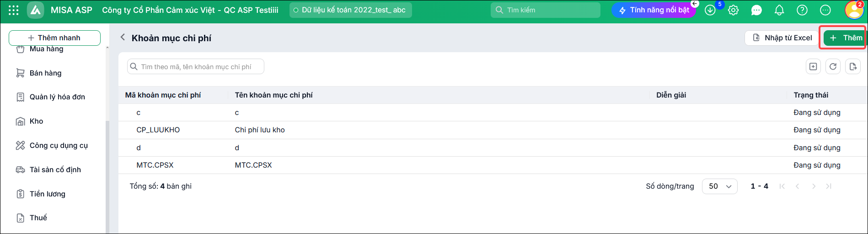Click the expand rows icon above table
This screenshot has height=234, width=868.
tap(813, 66)
